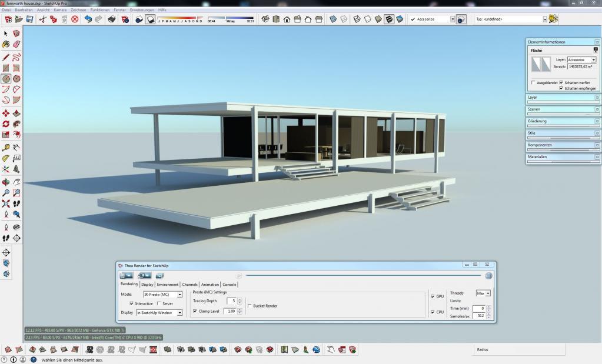Open the Layer dropdown in Elementinformationen
602x364 pixels.
[581, 60]
